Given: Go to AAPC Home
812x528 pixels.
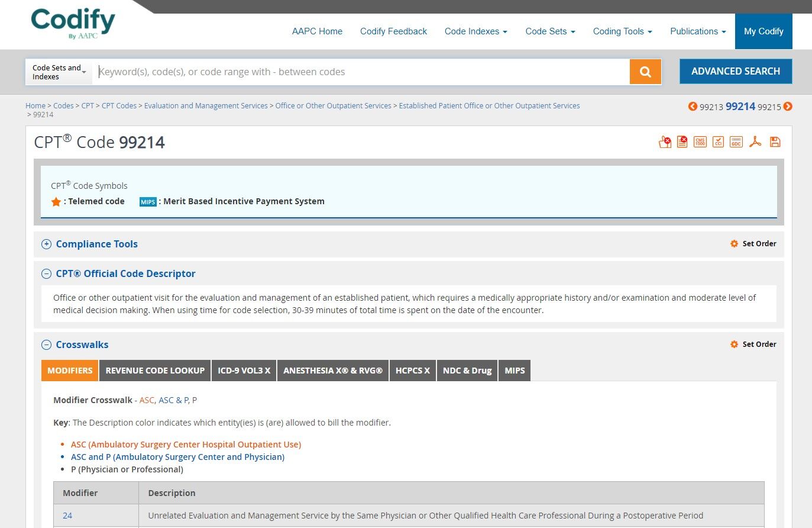Looking at the screenshot, I should click(317, 31).
